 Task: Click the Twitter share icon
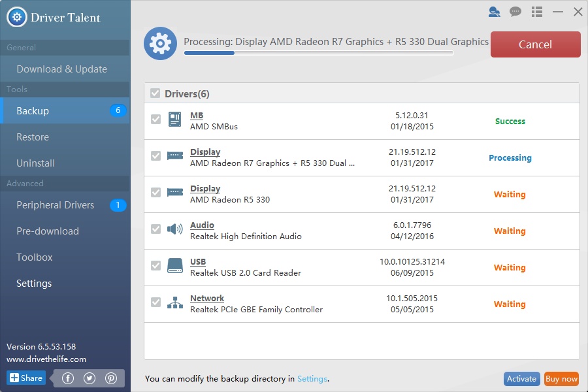pyautogui.click(x=90, y=378)
